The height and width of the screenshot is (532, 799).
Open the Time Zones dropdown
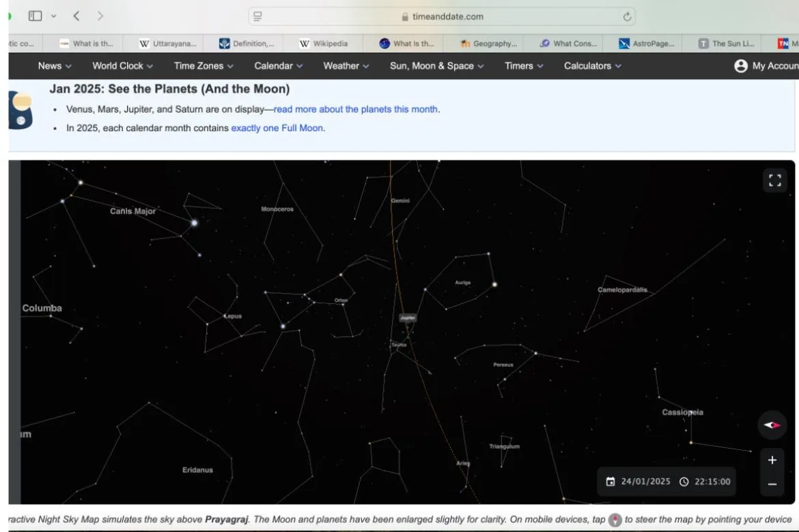(x=203, y=66)
